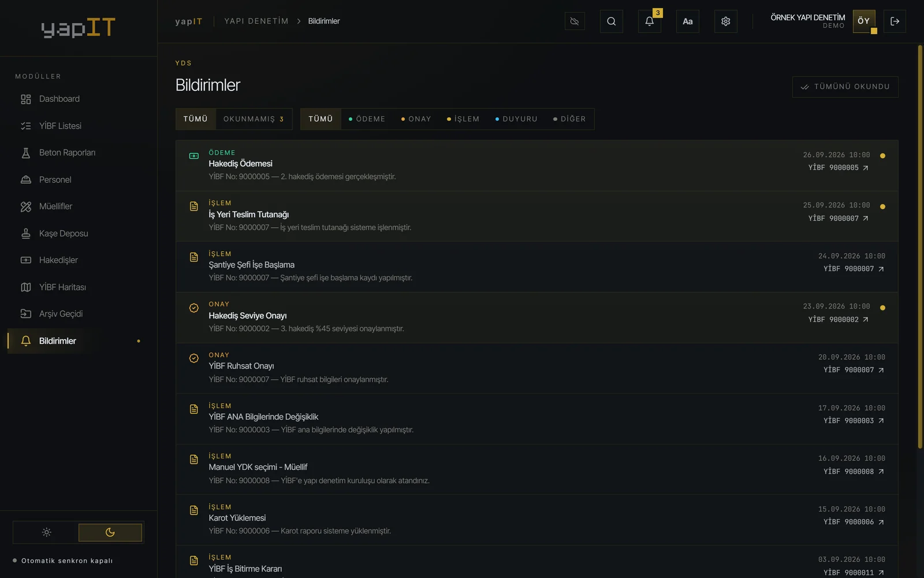Click TÜMÜNÜ OKUNDU button

845,87
